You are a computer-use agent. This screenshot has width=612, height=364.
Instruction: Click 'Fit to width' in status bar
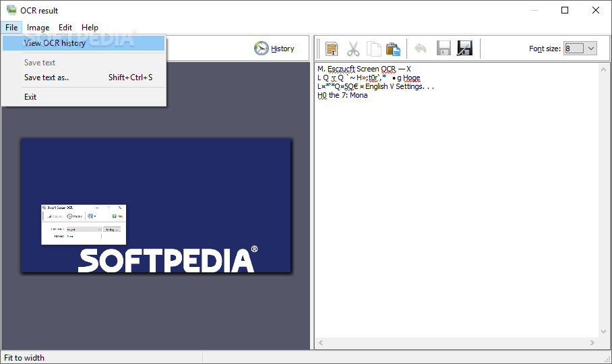[x=24, y=358]
